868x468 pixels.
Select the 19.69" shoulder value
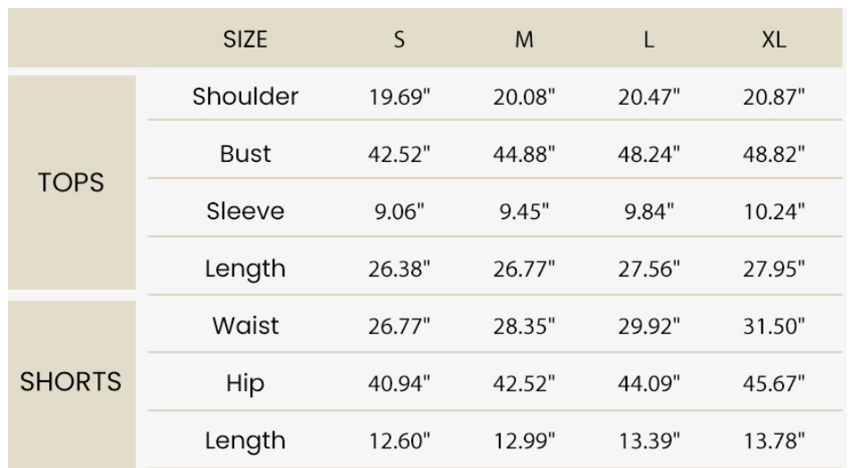pyautogui.click(x=399, y=97)
